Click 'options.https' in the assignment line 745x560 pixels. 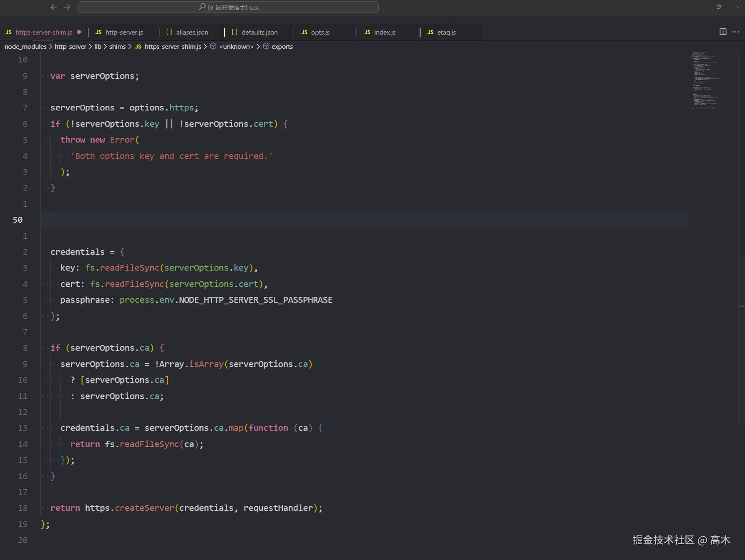click(161, 108)
